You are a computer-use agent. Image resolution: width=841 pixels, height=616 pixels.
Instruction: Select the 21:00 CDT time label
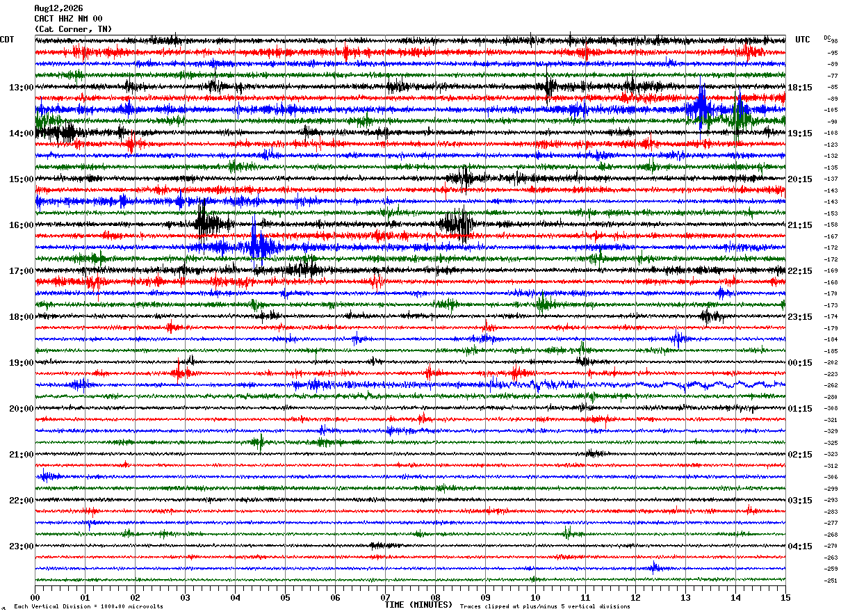pos(21,455)
